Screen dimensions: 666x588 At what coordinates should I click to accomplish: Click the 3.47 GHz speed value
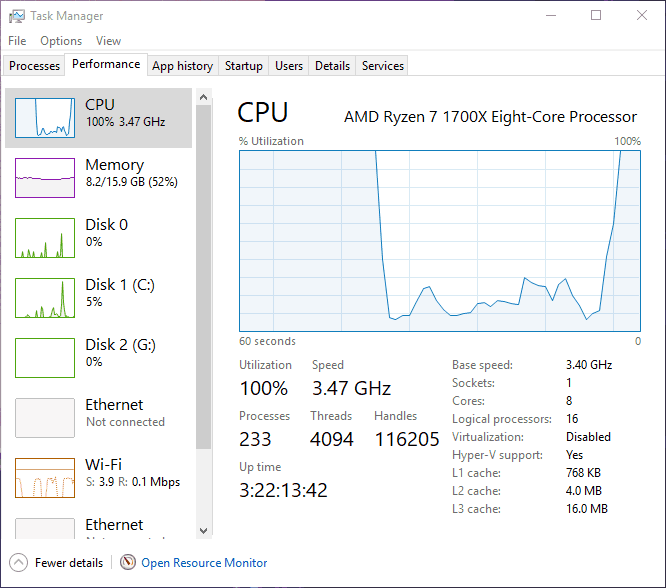point(352,388)
